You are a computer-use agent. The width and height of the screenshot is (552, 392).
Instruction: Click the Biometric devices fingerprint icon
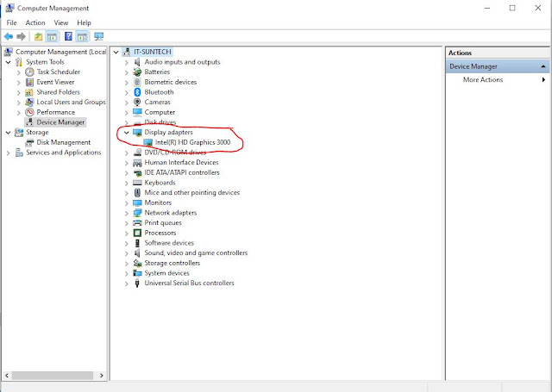coord(137,82)
